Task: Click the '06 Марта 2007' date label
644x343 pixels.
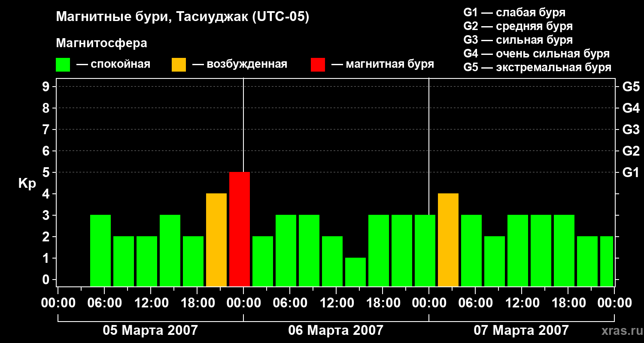Action: (x=336, y=330)
